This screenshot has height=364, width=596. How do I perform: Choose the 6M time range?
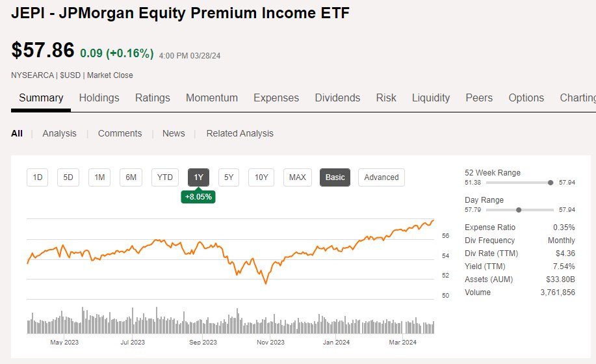(x=131, y=177)
